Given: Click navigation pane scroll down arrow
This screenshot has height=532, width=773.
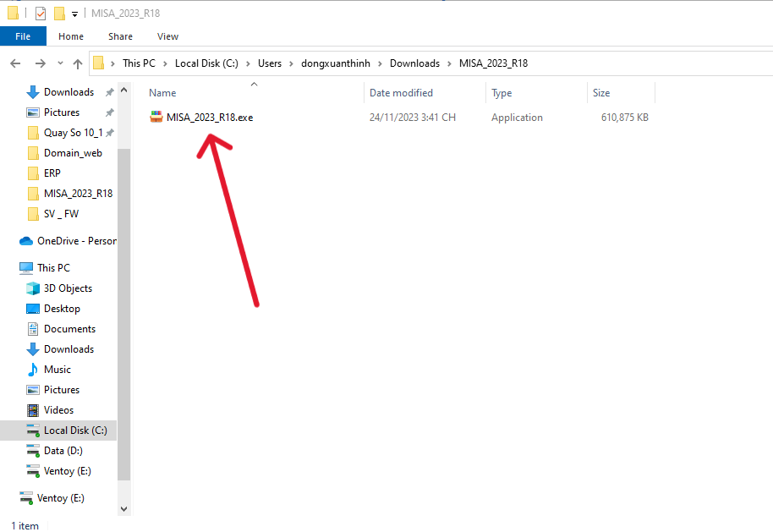Looking at the screenshot, I should pyautogui.click(x=123, y=509).
